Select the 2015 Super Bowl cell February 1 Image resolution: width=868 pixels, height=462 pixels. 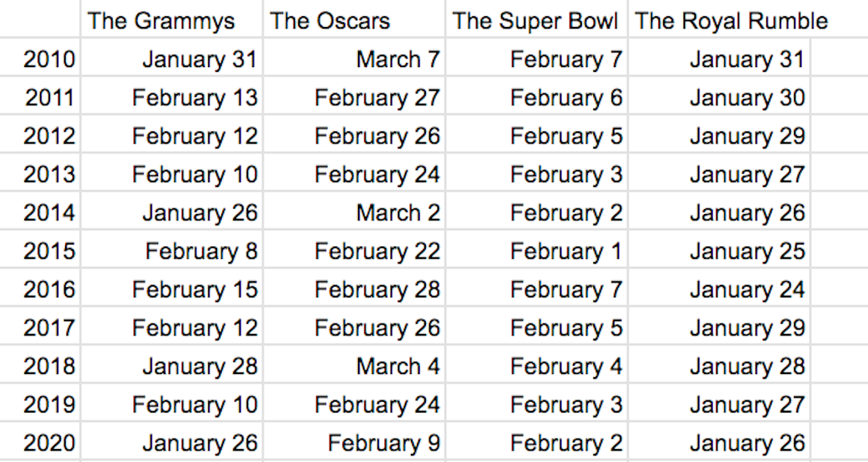[x=536, y=251]
